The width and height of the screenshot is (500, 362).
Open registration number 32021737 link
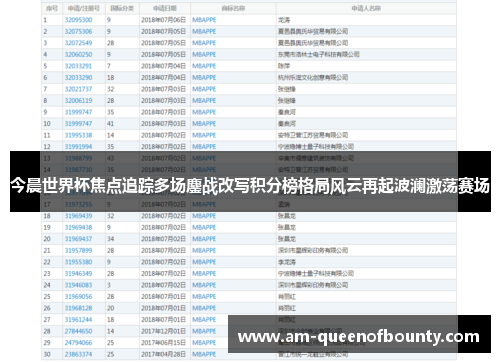pos(78,89)
